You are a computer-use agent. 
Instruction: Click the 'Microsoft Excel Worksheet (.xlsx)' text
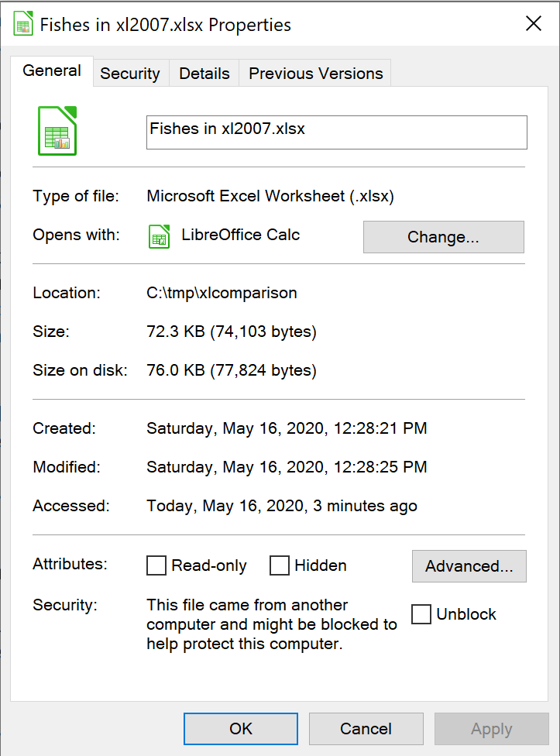click(x=270, y=196)
